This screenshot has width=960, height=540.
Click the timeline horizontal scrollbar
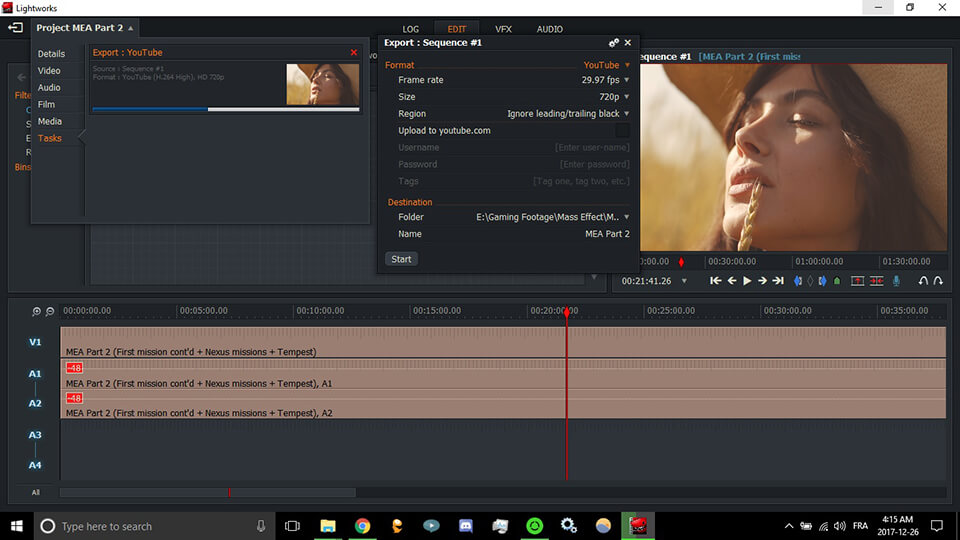[x=208, y=492]
